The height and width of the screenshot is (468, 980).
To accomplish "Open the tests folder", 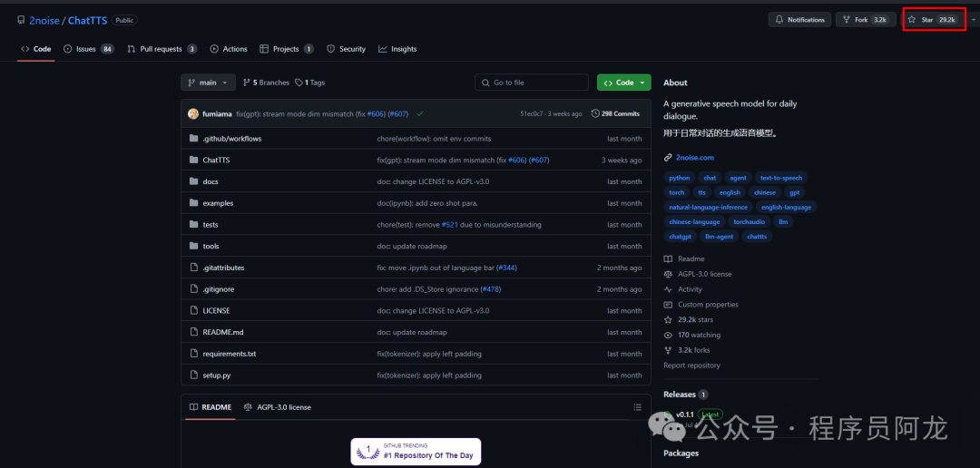I will (210, 224).
